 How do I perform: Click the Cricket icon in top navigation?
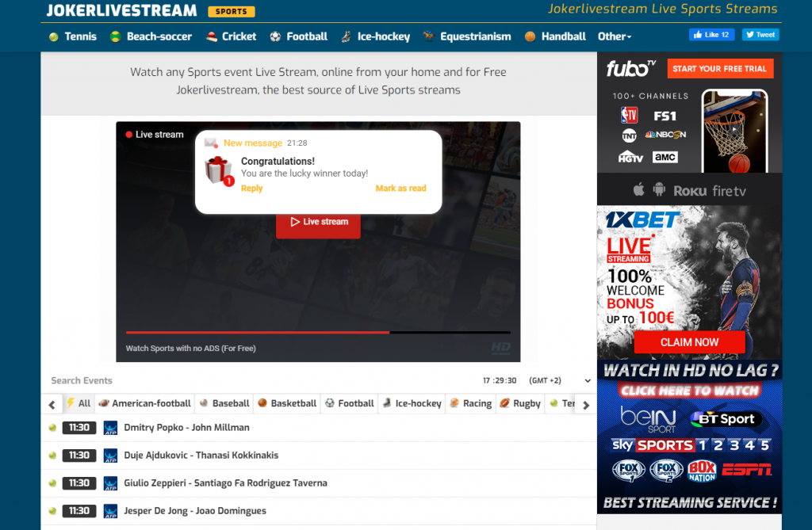point(211,36)
